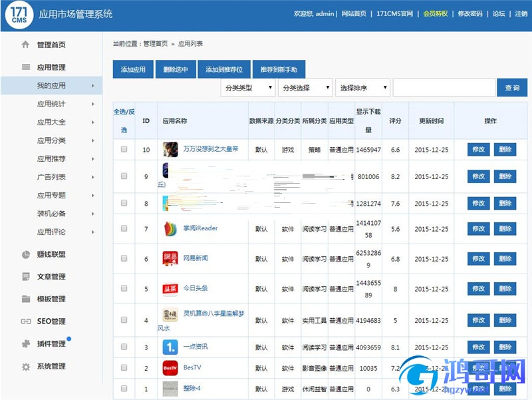Click the 文章管理 document icon
The image size is (532, 400).
[26, 276]
